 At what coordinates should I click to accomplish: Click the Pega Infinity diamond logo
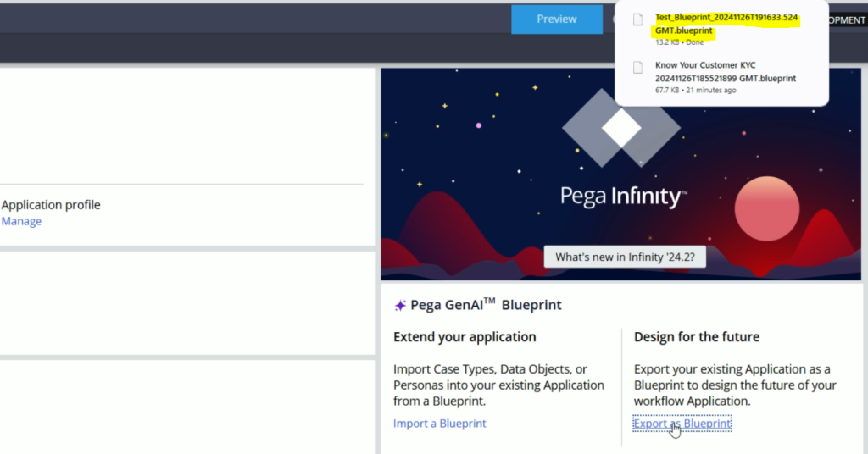pyautogui.click(x=621, y=128)
